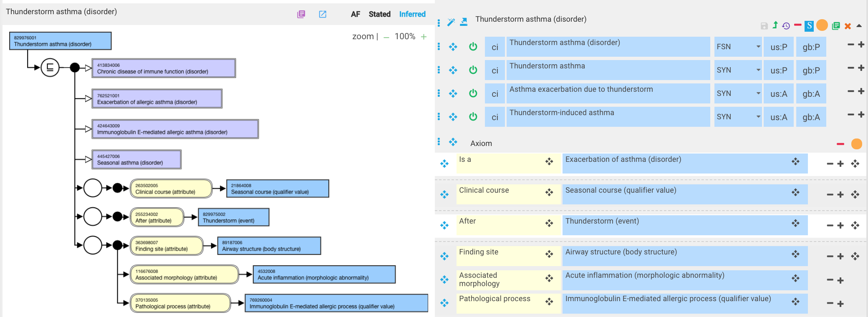Click the orange X remove concept icon
868x317 pixels.
pos(848,26)
